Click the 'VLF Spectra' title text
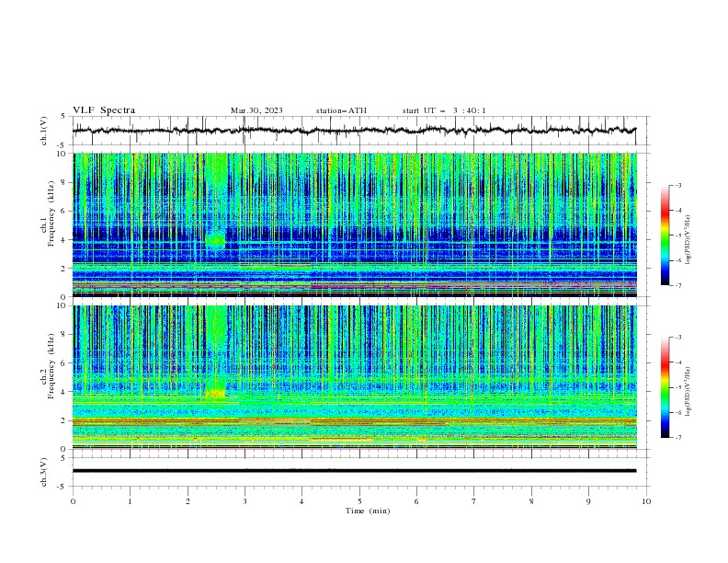Viewport: 728px width, 563px height. 104,110
